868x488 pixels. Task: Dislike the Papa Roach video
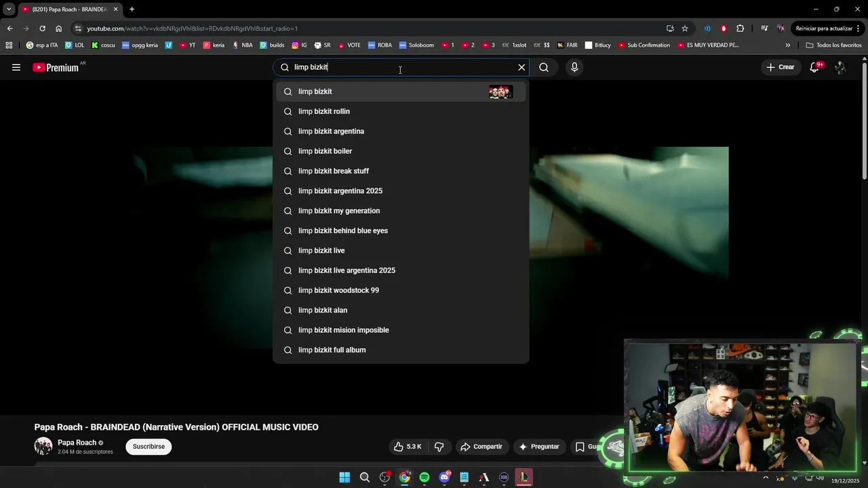[439, 447]
